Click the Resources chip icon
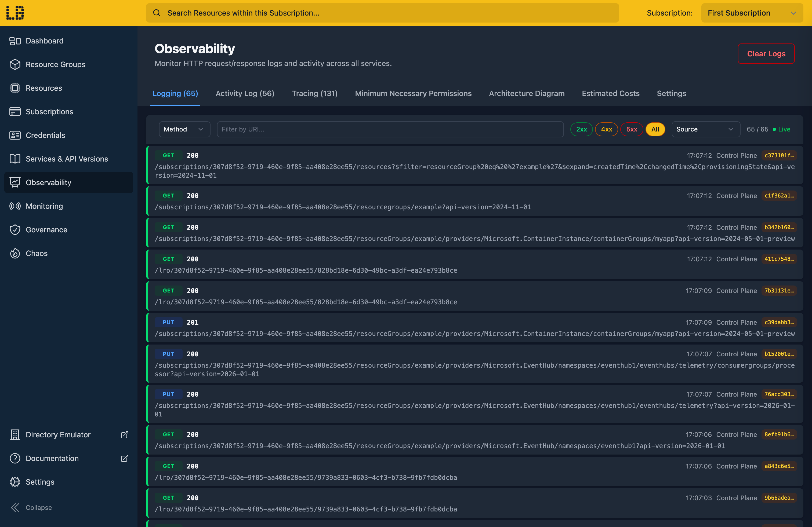Screen dimensions: 812x527 tap(15, 88)
